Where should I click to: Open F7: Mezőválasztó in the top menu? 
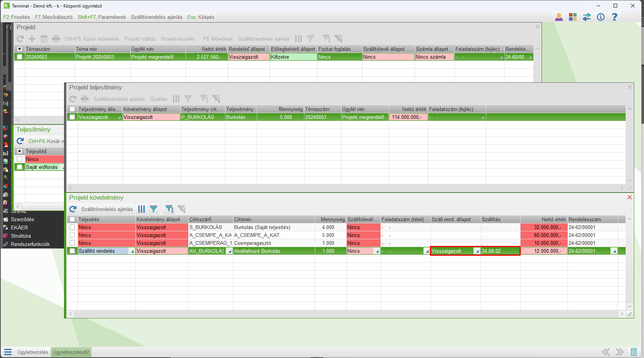pyautogui.click(x=54, y=17)
